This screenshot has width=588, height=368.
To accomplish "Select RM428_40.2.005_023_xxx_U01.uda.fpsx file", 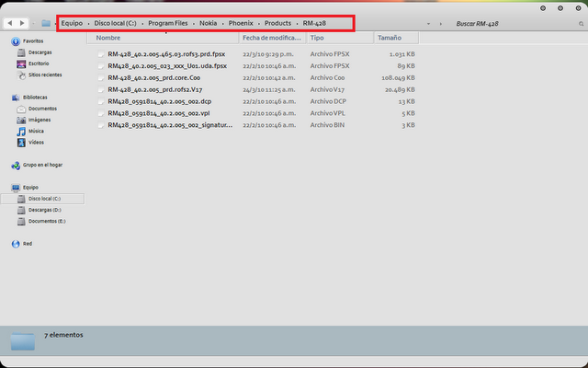I will pyautogui.click(x=167, y=66).
